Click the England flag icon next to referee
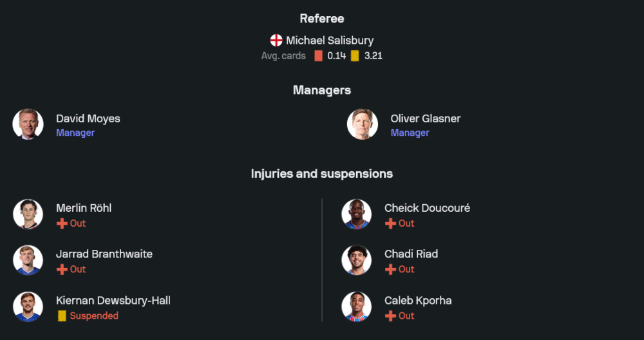The image size is (644, 340). (276, 41)
